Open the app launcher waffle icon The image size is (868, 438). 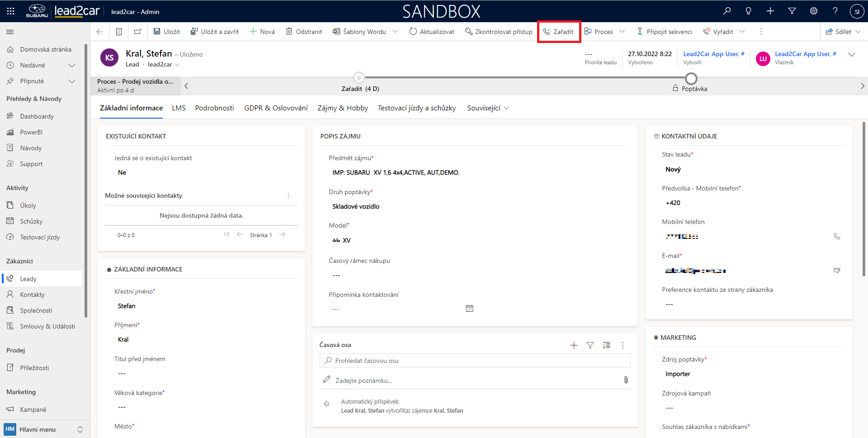(11, 11)
